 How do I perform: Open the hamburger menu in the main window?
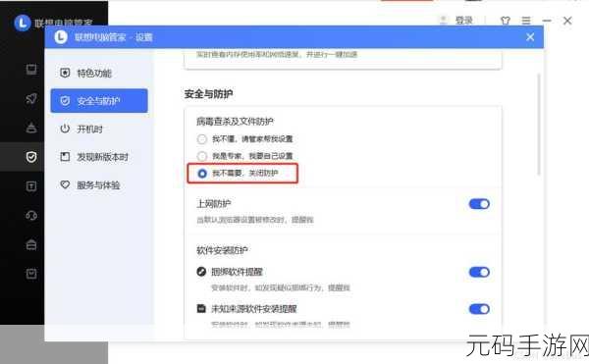click(526, 21)
